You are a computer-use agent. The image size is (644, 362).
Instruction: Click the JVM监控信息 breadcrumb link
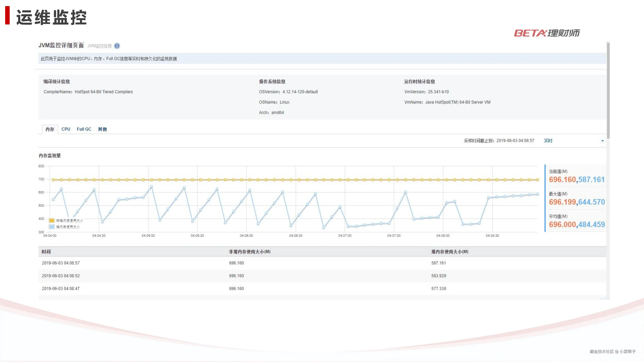99,46
